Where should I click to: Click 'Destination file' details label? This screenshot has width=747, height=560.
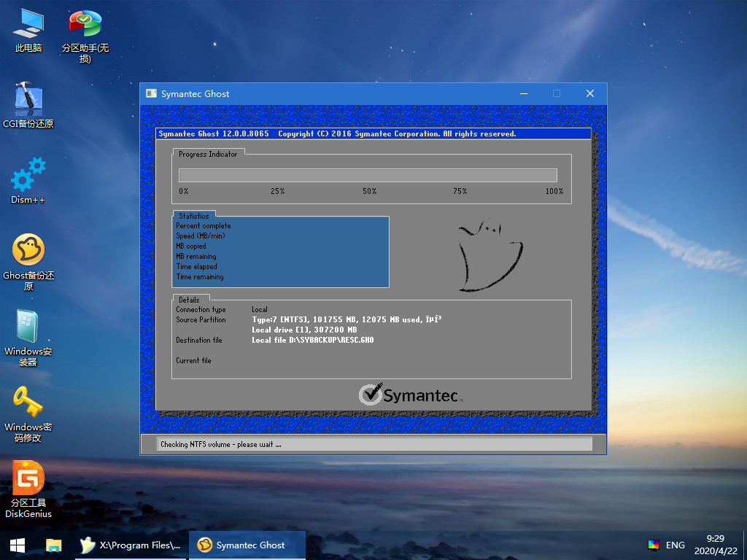198,340
